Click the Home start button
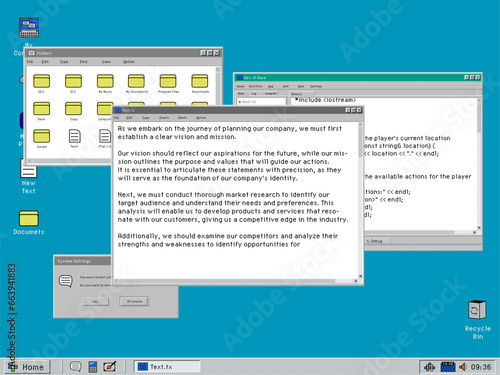500x375 pixels. [27, 367]
